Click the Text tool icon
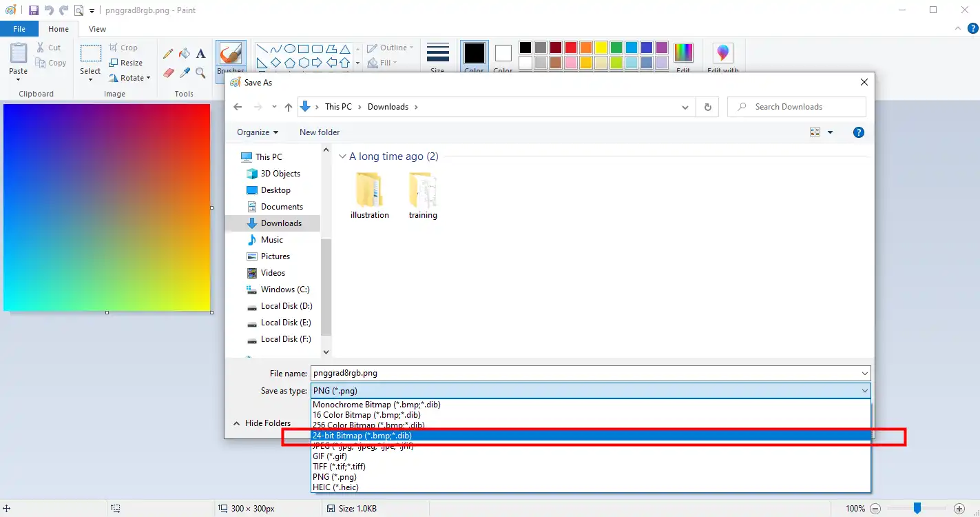 coord(200,54)
